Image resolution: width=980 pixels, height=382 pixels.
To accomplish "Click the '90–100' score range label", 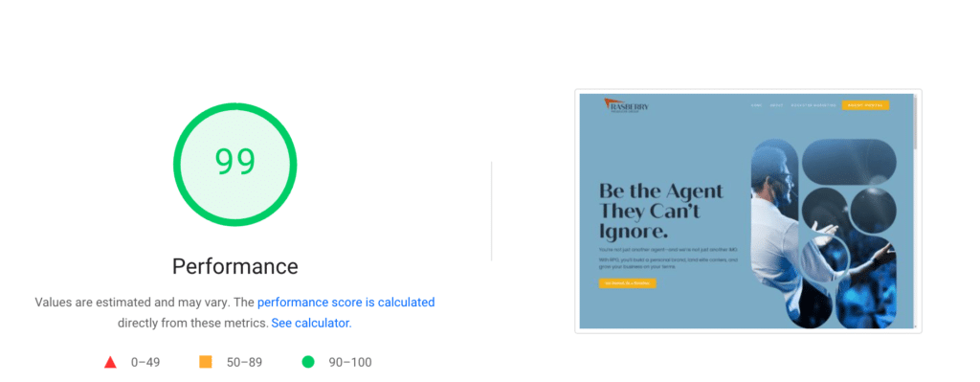I will (x=350, y=362).
